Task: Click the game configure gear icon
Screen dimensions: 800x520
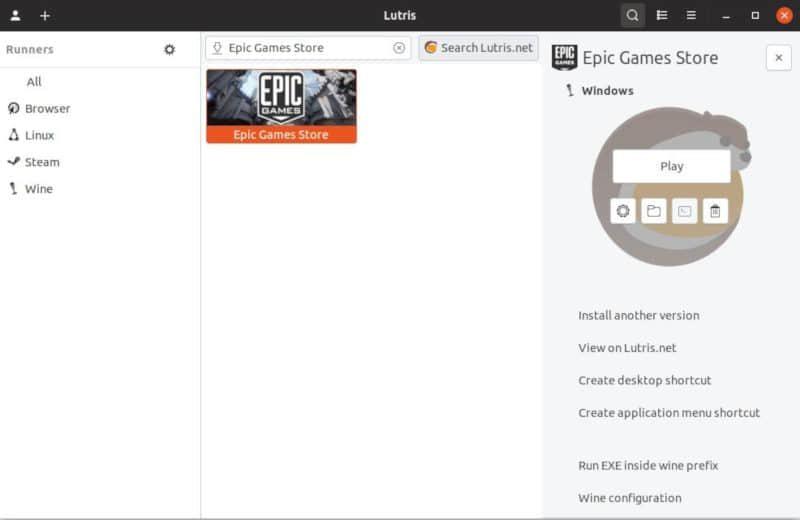Action: (x=623, y=211)
